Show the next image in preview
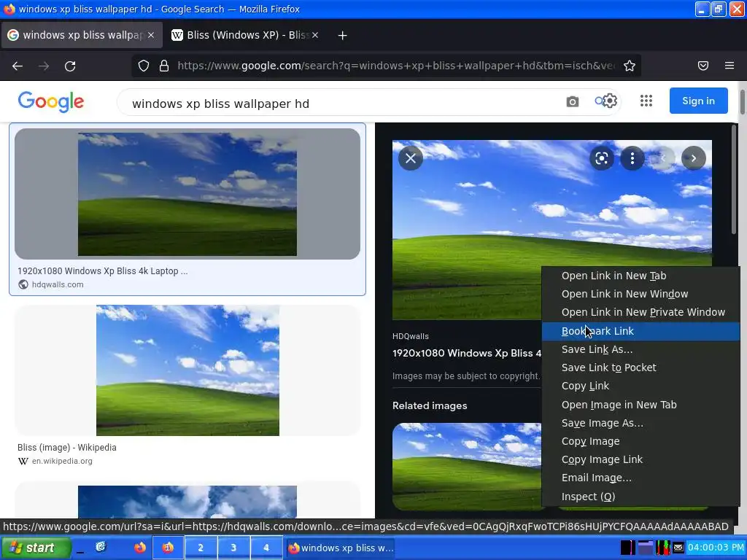The height and width of the screenshot is (560, 747). [694, 158]
